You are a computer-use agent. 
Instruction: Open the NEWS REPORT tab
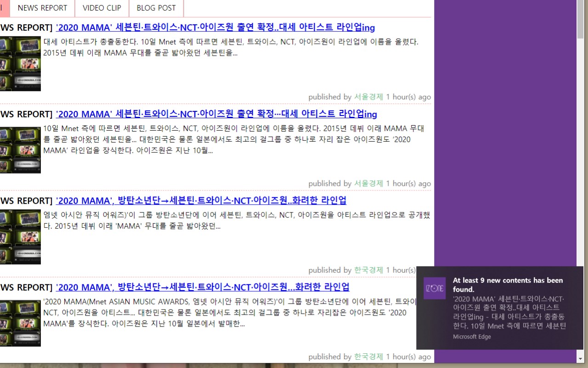click(x=42, y=8)
